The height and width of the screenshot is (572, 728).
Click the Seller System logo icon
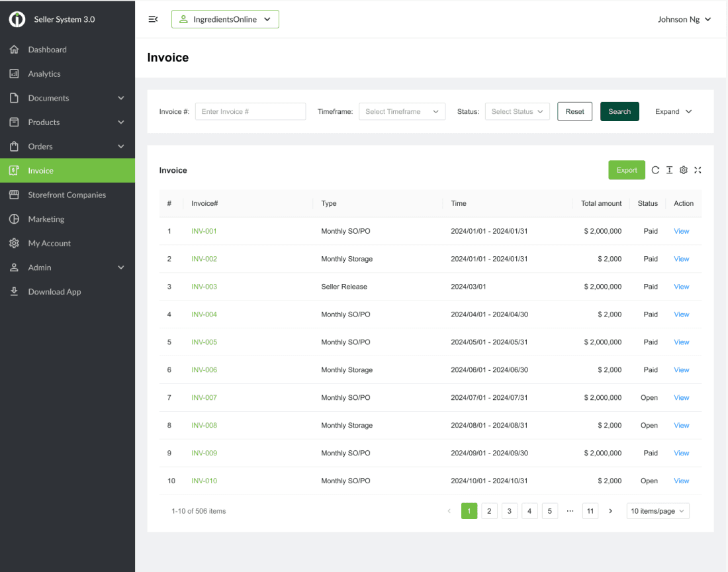[17, 19]
